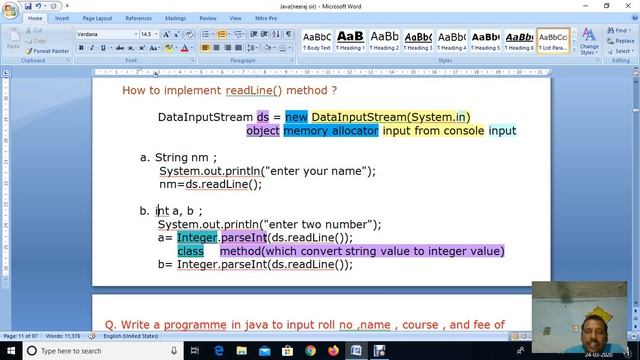
Task: Toggle numbered list formatting
Action: point(222,34)
